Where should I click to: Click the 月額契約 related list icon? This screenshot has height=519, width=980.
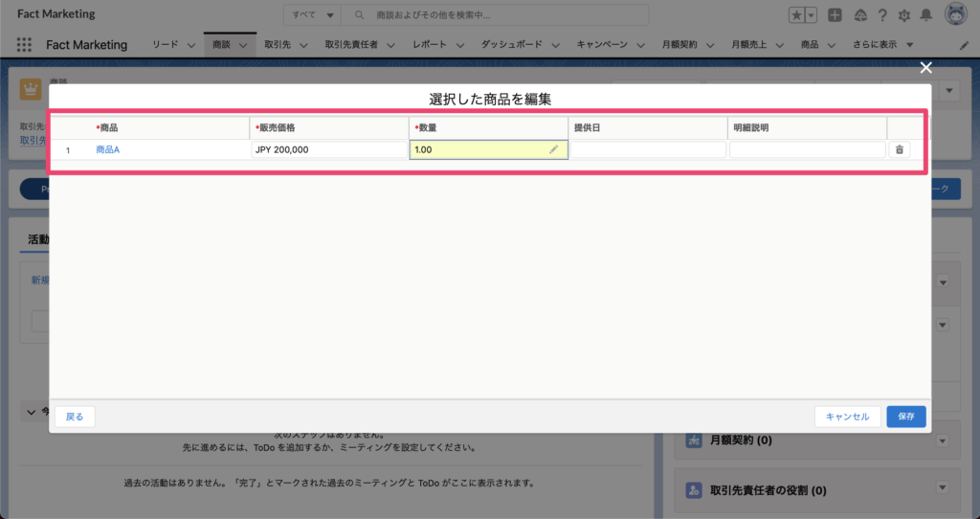coord(694,440)
